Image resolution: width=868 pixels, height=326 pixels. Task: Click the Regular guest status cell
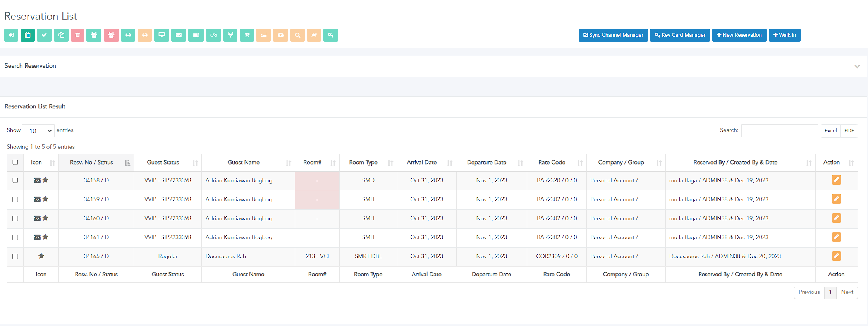pyautogui.click(x=168, y=256)
